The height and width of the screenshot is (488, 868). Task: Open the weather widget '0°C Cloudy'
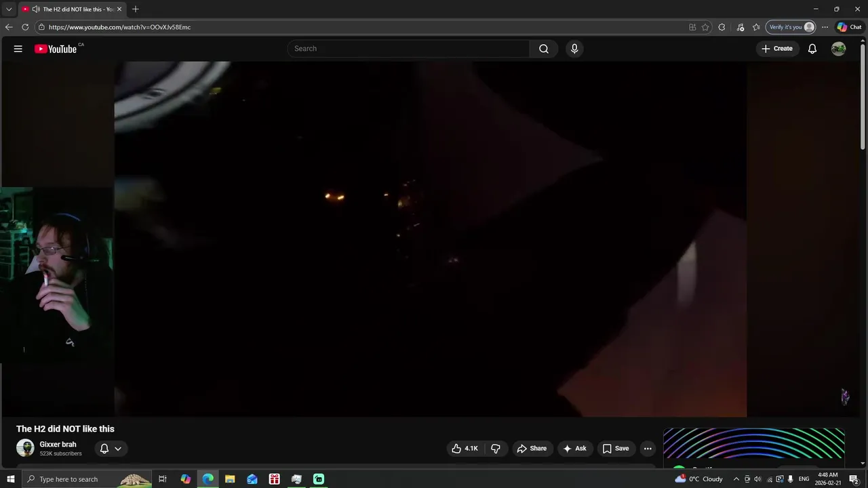tap(699, 479)
